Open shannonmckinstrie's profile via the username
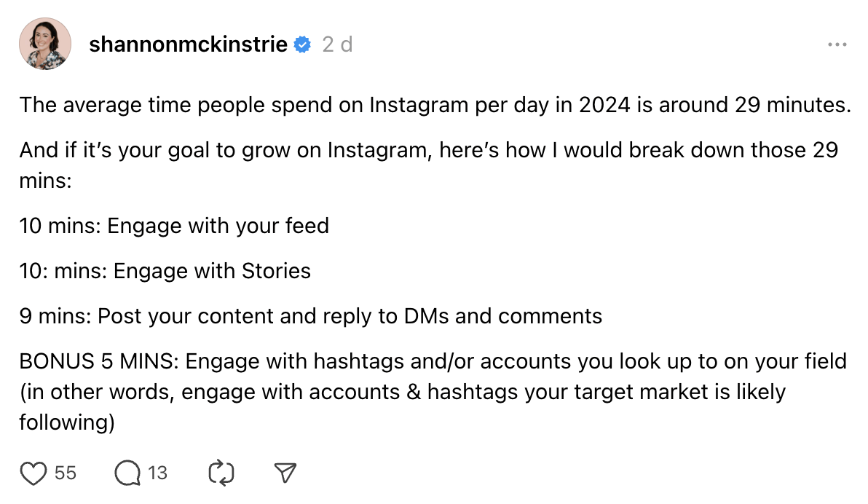 (187, 44)
